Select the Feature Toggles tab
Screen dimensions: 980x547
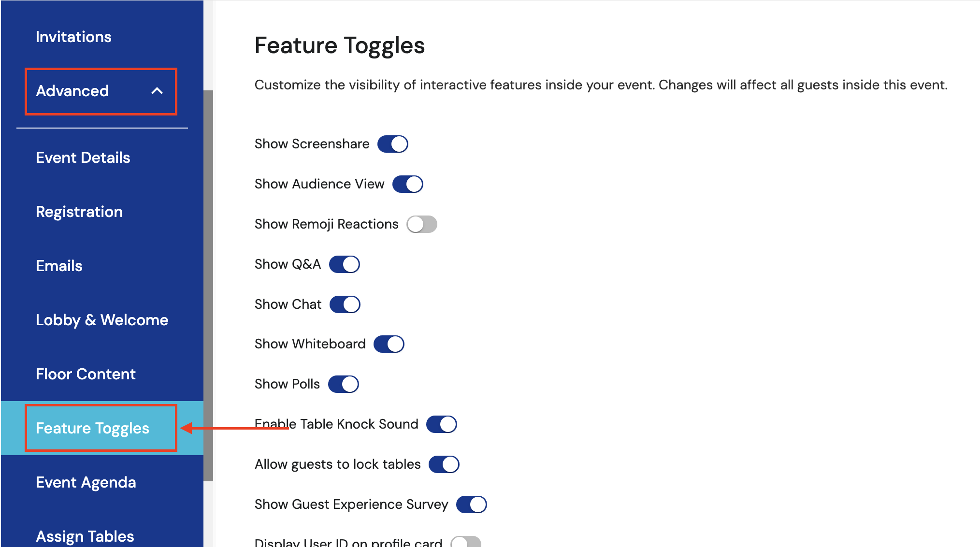[92, 428]
